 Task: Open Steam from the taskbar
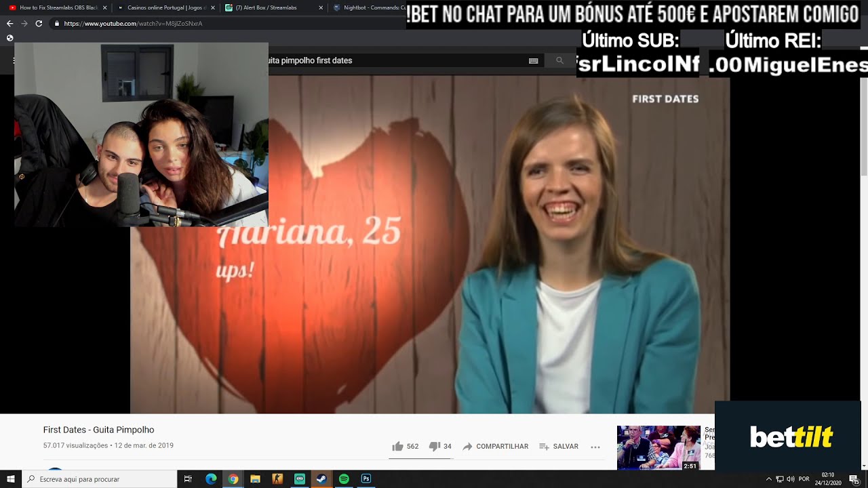pyautogui.click(x=321, y=479)
